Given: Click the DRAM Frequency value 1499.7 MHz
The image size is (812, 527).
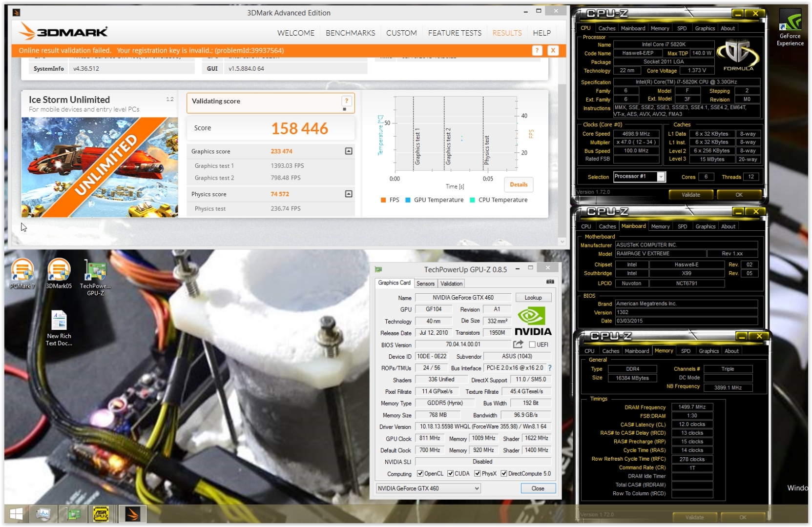Looking at the screenshot, I should pyautogui.click(x=692, y=407).
